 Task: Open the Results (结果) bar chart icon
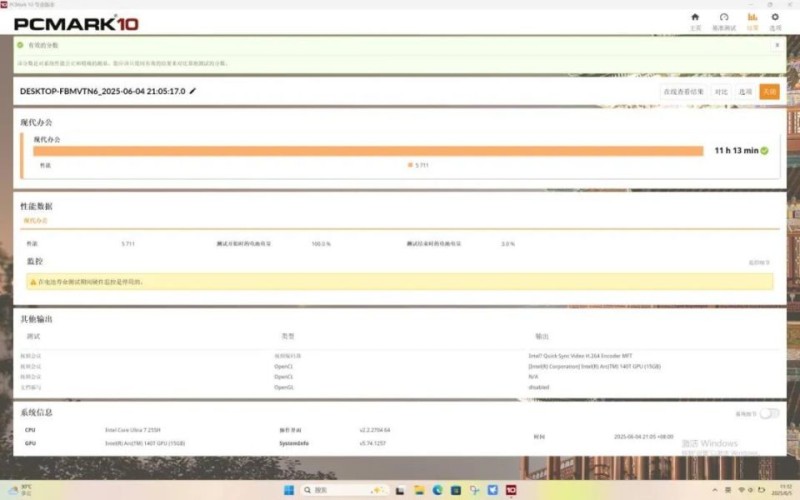(752, 20)
